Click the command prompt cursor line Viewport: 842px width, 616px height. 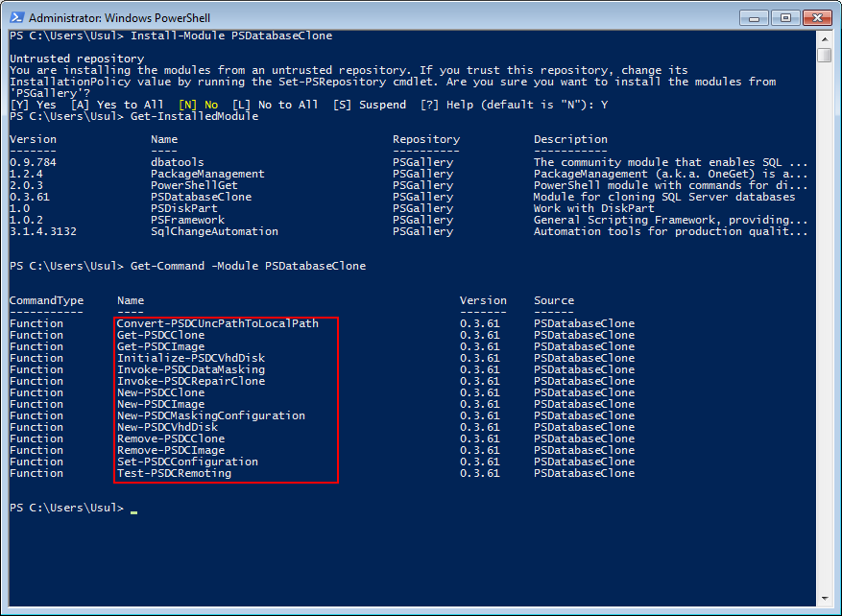pos(132,509)
